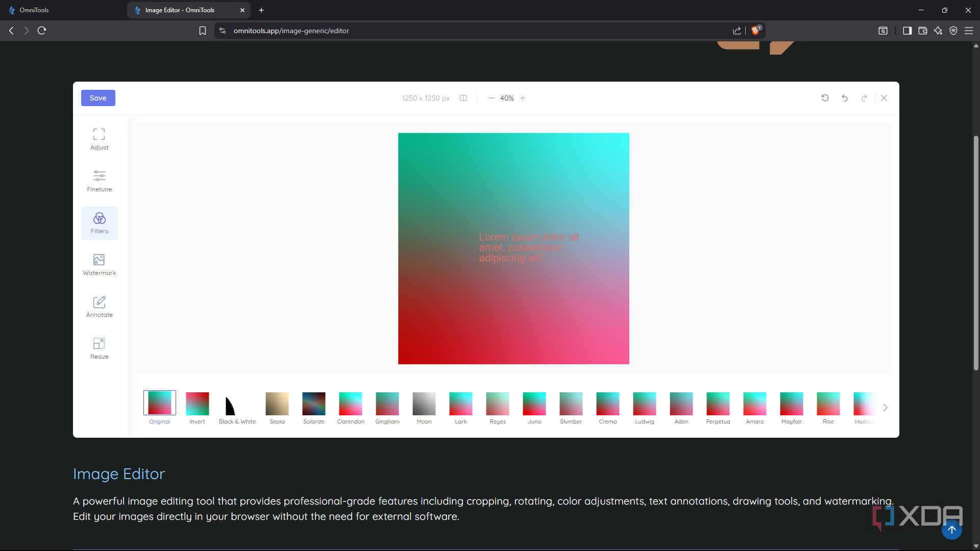
Task: Select the Original filter thumbnail
Action: 160,408
